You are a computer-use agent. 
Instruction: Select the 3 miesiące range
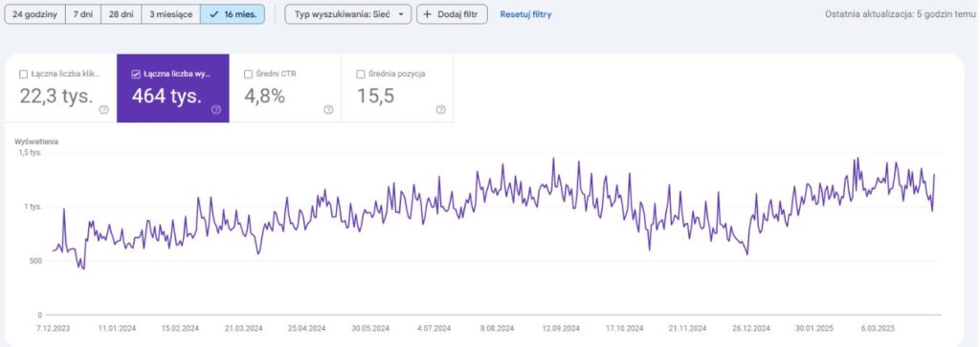[170, 14]
